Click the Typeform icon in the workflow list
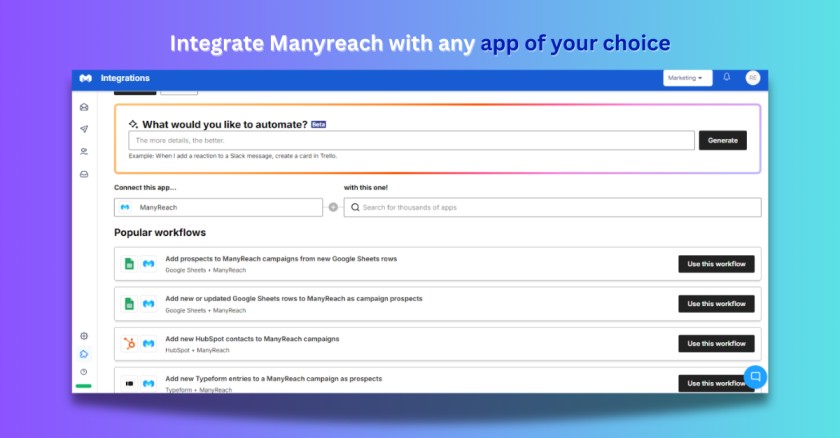Image resolution: width=840 pixels, height=438 pixels. [129, 383]
